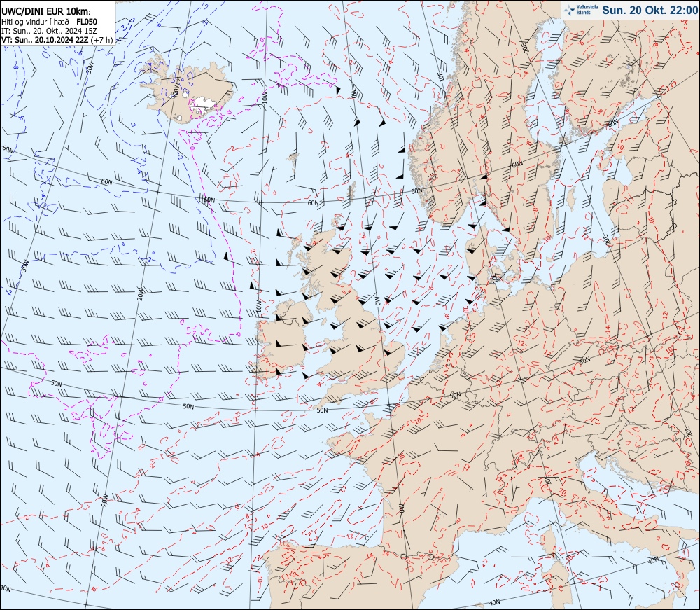Click the calm-wind circle in the eastern Pyrenees
The height and width of the screenshot is (610, 700).
[430, 557]
